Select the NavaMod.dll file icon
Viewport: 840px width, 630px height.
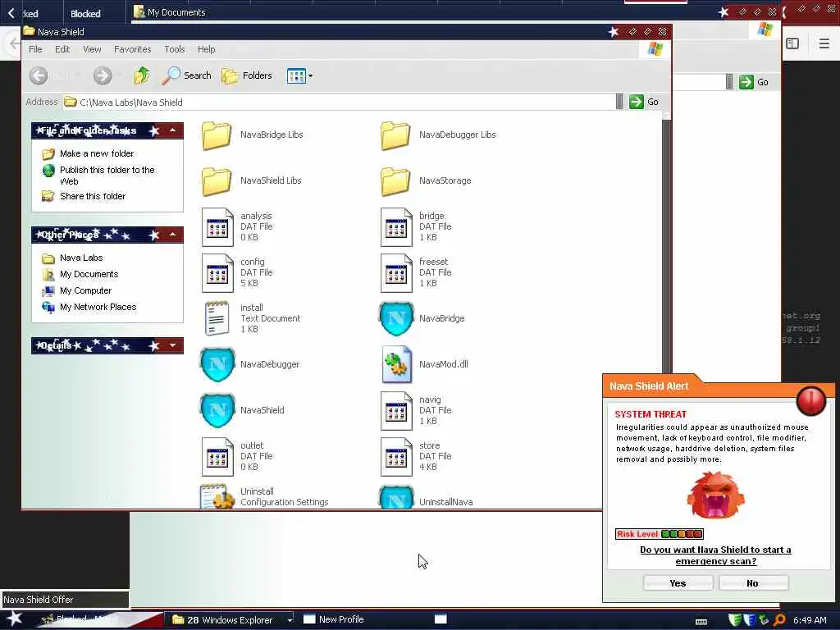tap(396, 364)
